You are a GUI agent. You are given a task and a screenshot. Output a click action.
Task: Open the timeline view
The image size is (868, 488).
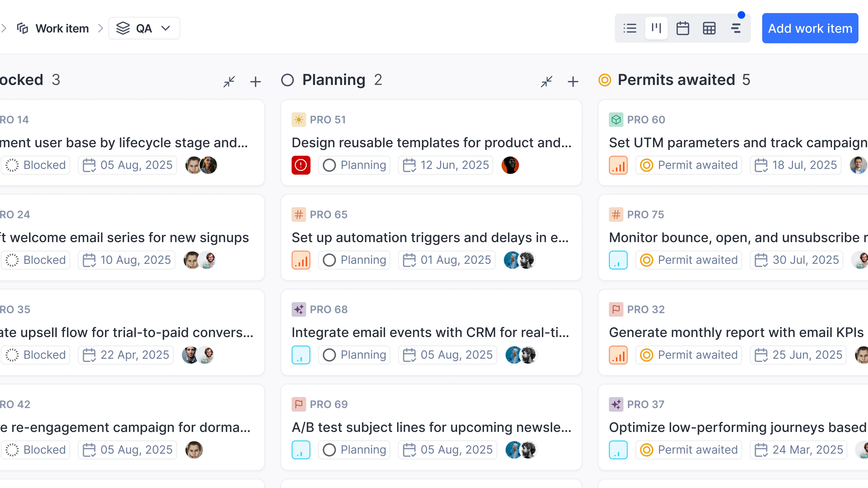tap(736, 28)
